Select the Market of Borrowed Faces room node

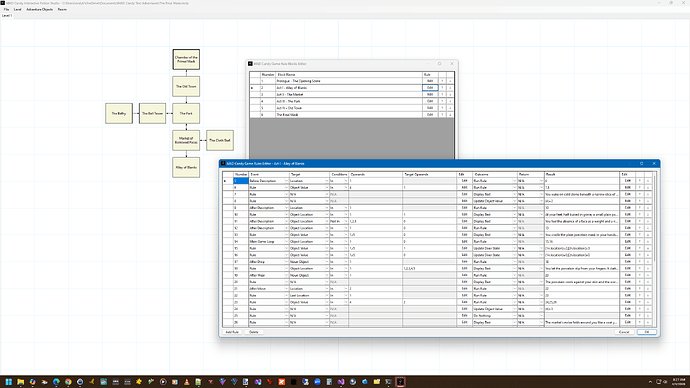pos(186,140)
